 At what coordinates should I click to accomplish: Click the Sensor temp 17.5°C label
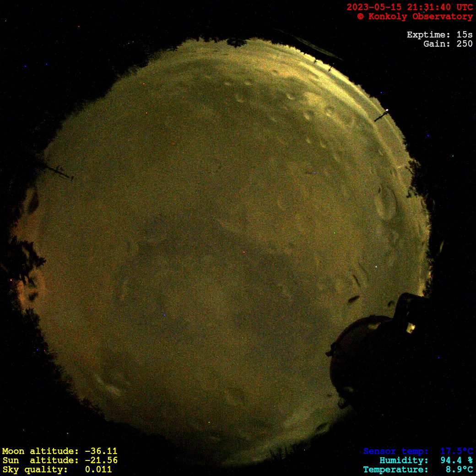(x=418, y=451)
